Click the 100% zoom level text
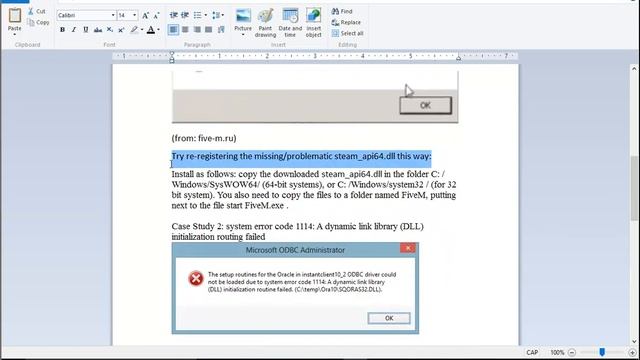This screenshot has height=360, width=640. pyautogui.click(x=557, y=352)
